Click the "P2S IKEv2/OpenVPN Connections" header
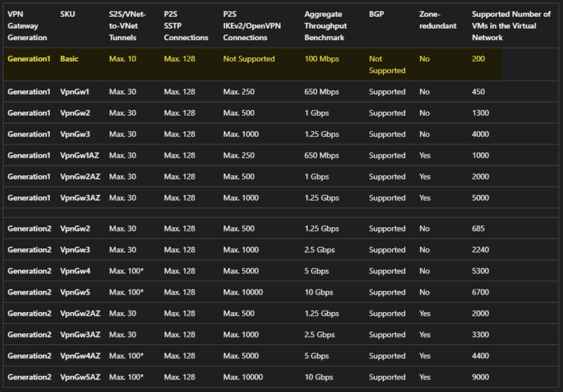 252,26
